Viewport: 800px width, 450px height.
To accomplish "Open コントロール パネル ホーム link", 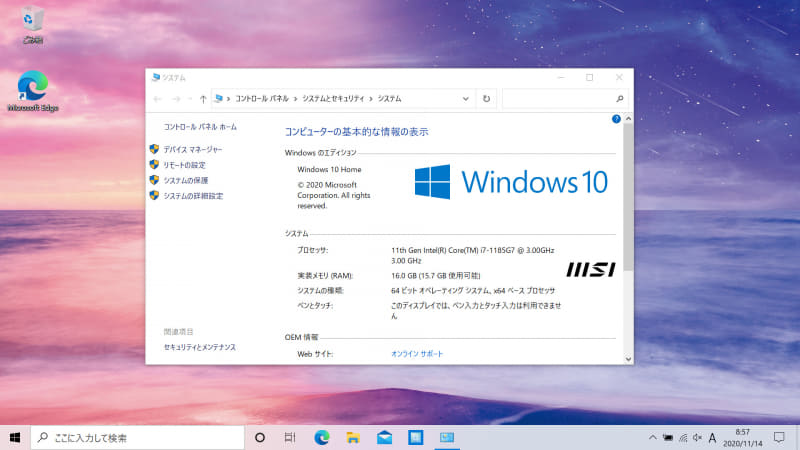I will pos(200,127).
